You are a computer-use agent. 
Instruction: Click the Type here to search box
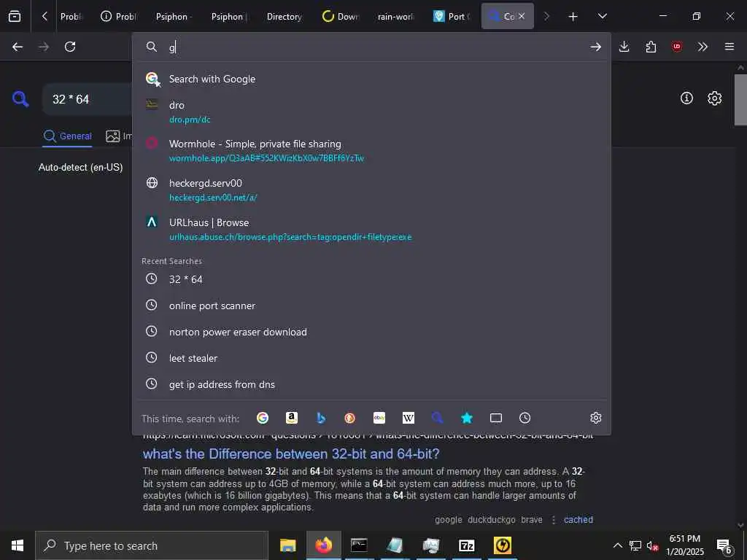152,545
